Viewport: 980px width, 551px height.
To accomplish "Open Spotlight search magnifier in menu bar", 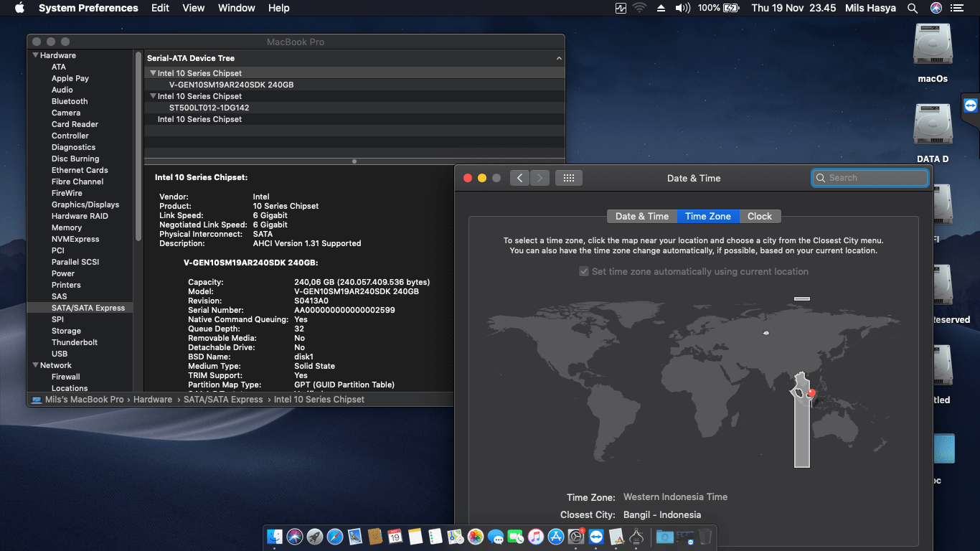I will [913, 8].
